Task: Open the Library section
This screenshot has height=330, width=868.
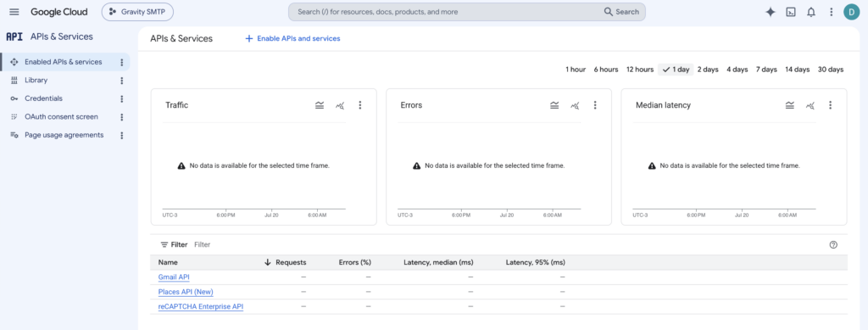Action: tap(36, 81)
